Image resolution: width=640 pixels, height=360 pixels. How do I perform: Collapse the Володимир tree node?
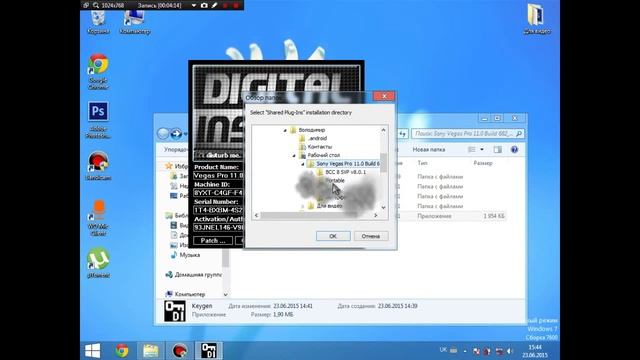tap(285, 130)
